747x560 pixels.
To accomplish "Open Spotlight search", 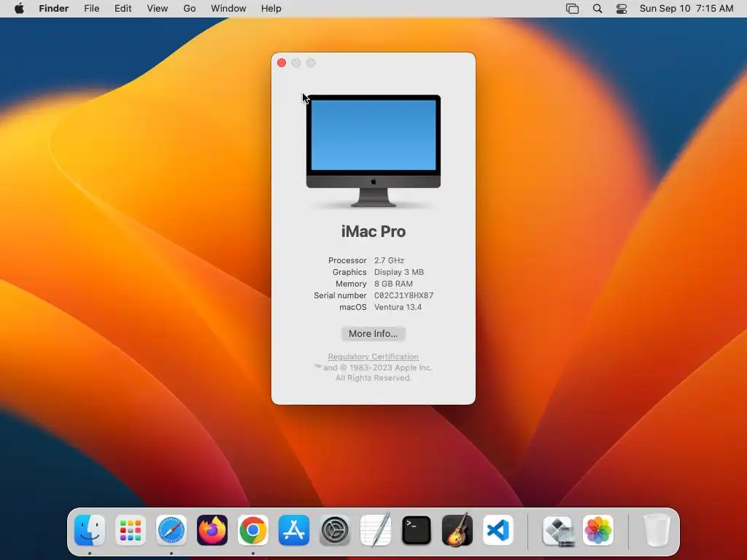I will click(597, 9).
